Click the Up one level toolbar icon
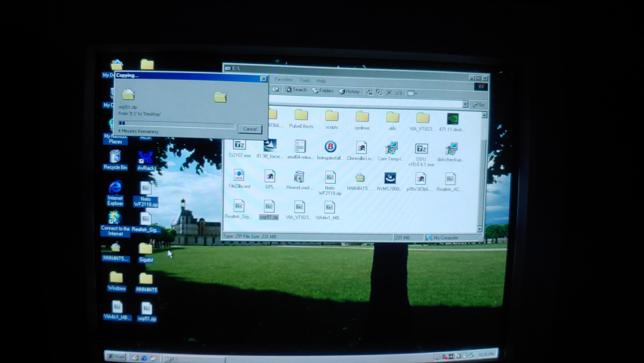This screenshot has height=363, width=644. [275, 89]
